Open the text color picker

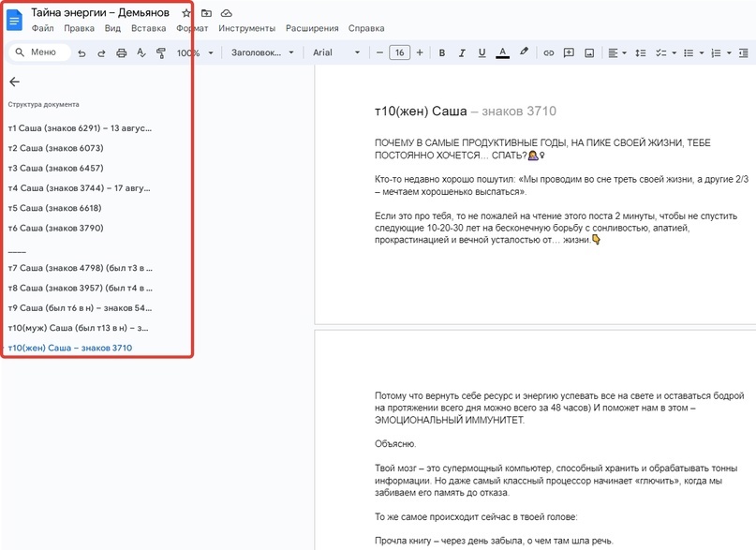[x=502, y=53]
